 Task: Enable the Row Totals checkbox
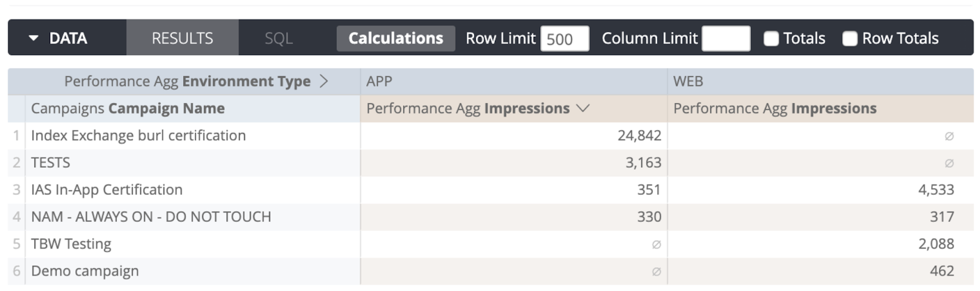pos(850,39)
